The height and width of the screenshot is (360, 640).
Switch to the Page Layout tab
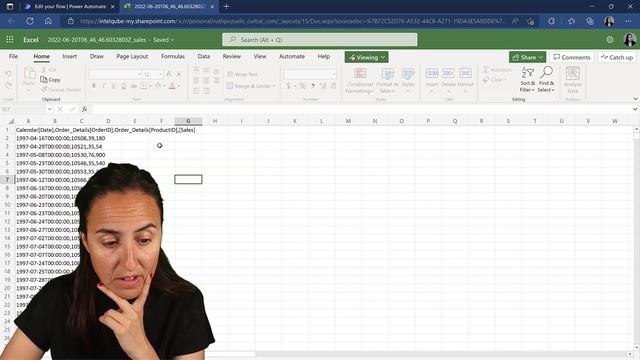pos(132,56)
